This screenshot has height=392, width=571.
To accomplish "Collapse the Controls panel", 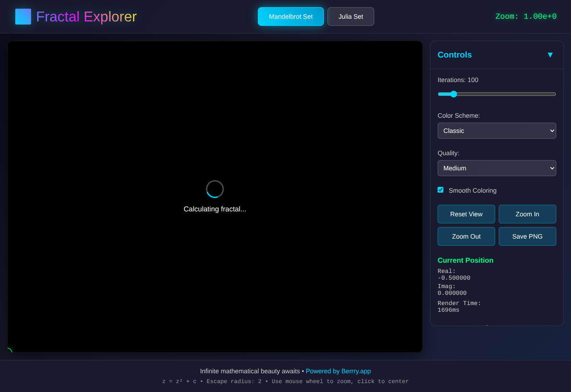I will pyautogui.click(x=550, y=55).
